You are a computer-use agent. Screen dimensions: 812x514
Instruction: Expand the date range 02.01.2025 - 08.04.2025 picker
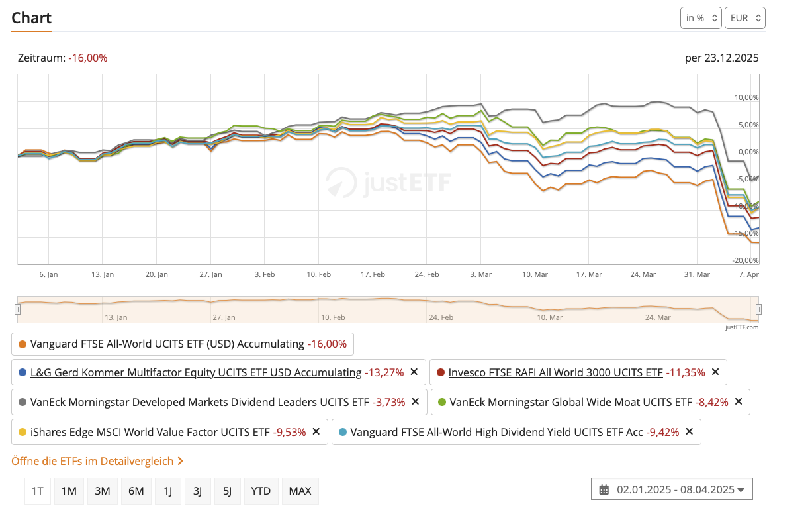pyautogui.click(x=672, y=490)
